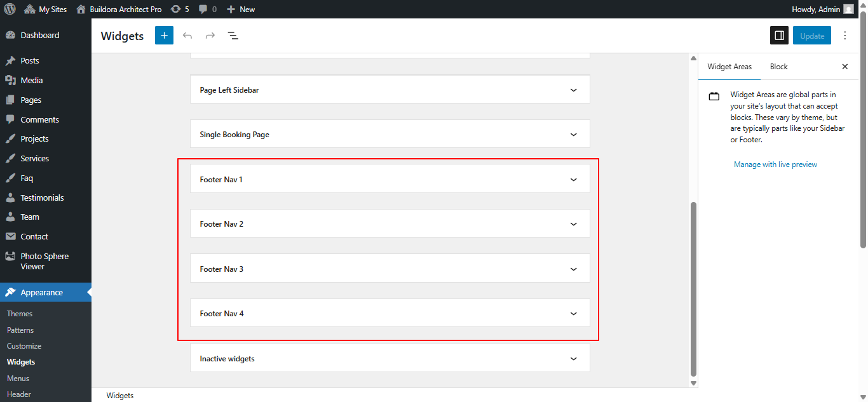The image size is (868, 402).
Task: Expand the Page Left Sidebar area
Action: pos(390,89)
